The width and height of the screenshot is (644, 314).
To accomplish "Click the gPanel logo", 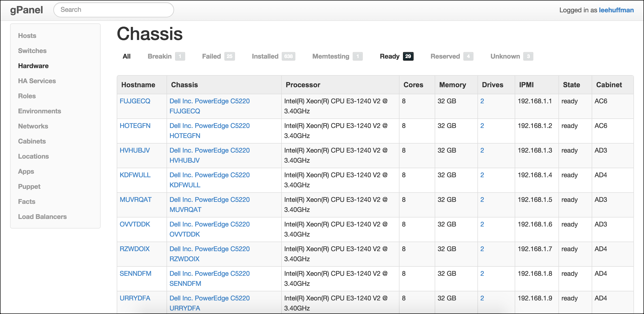I will [x=26, y=10].
